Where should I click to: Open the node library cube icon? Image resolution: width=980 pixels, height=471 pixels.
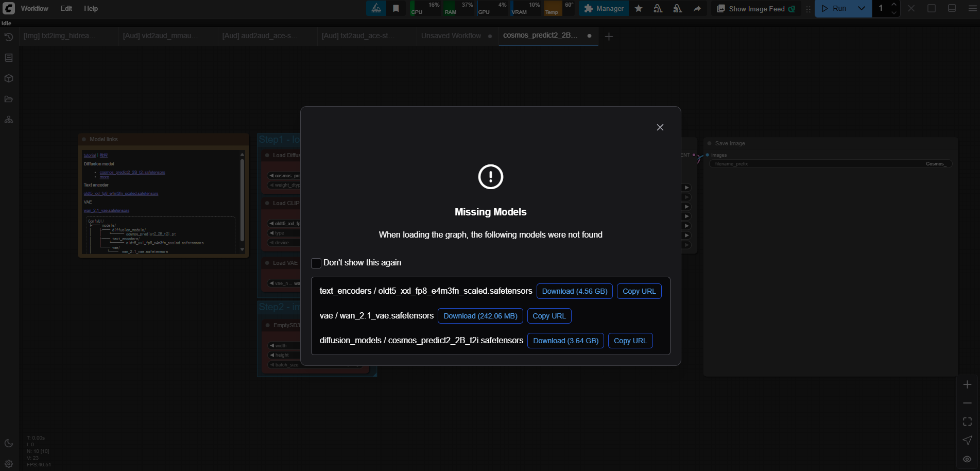(9, 78)
